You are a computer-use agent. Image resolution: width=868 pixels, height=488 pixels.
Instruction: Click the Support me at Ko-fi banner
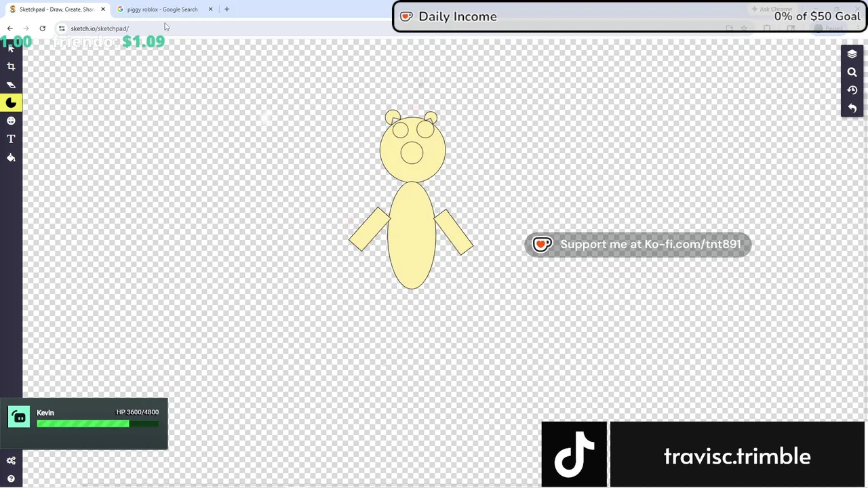[x=637, y=245]
